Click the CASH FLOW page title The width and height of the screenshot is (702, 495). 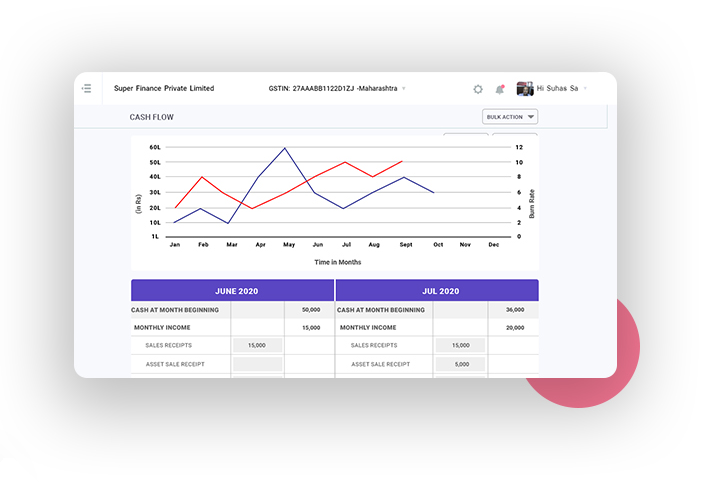pyautogui.click(x=151, y=117)
